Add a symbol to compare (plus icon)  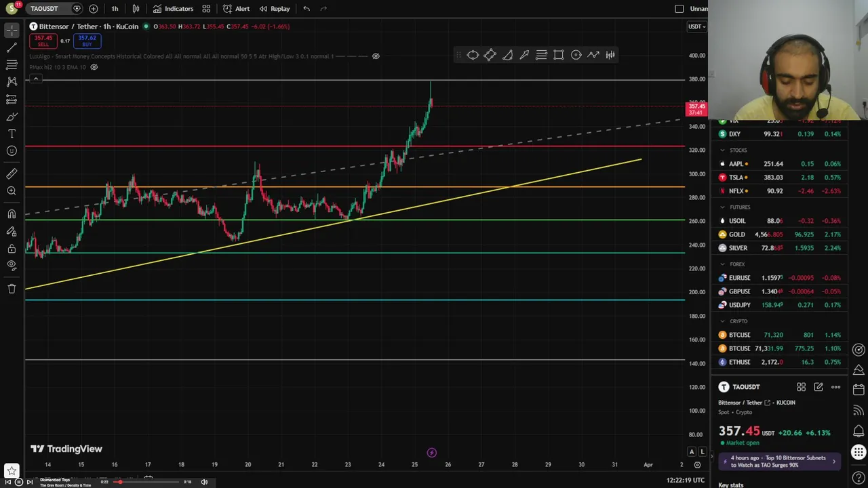pos(94,9)
